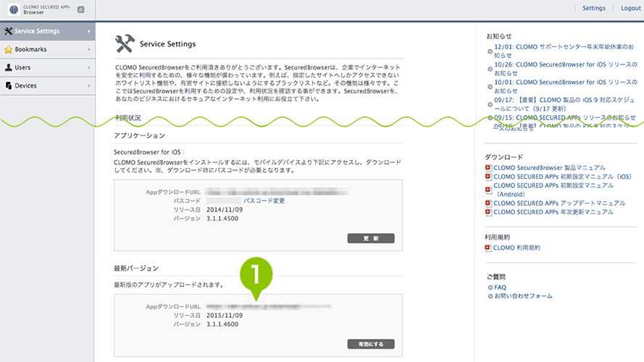The image size is (644, 362).
Task: Open the CLOMO 利用規約 link
Action: [517, 248]
